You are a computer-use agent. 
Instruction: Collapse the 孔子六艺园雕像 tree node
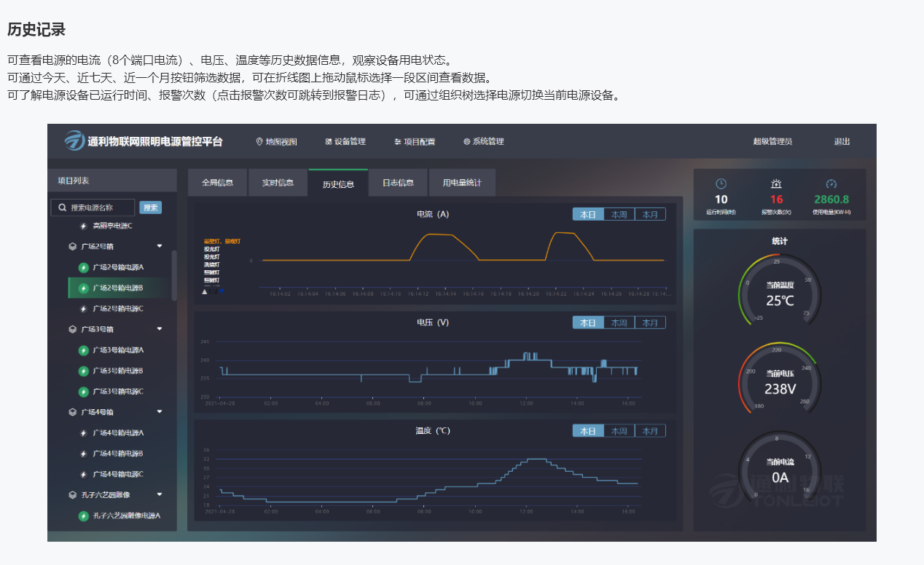click(160, 495)
